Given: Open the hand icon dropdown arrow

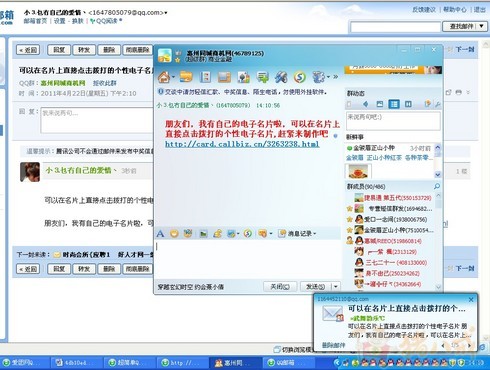Looking at the screenshot, I should coord(270,234).
